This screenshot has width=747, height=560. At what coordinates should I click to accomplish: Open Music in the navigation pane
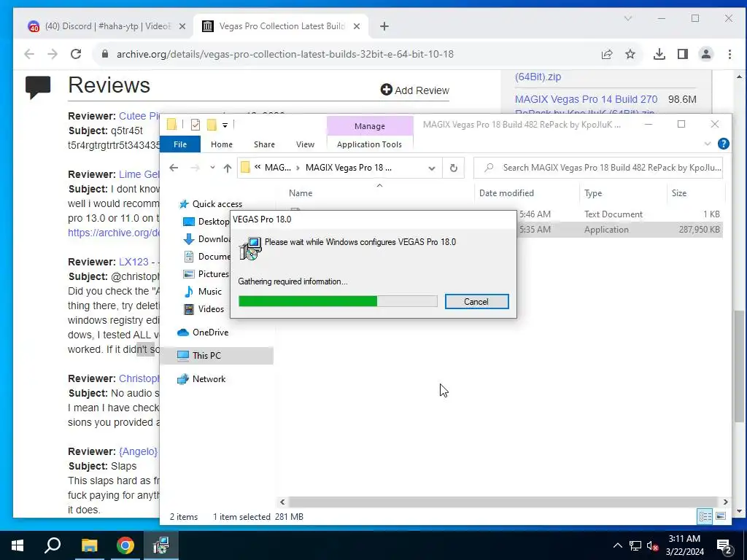[x=203, y=292]
